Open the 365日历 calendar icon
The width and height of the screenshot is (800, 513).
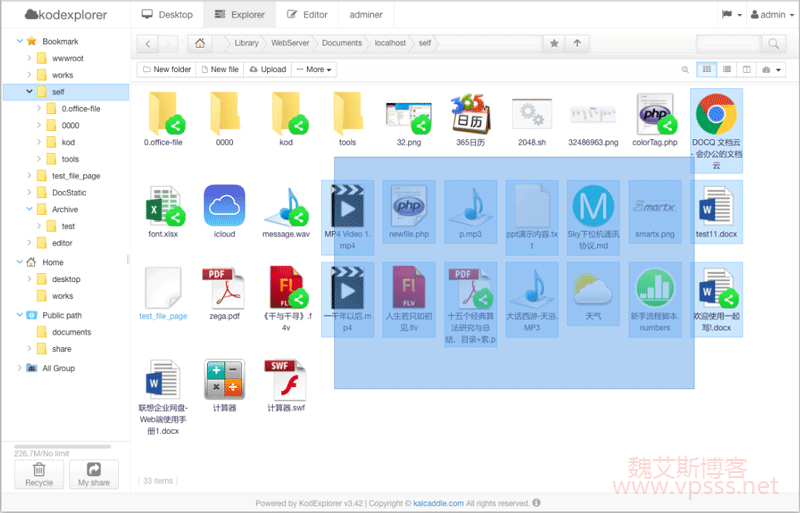pos(470,116)
